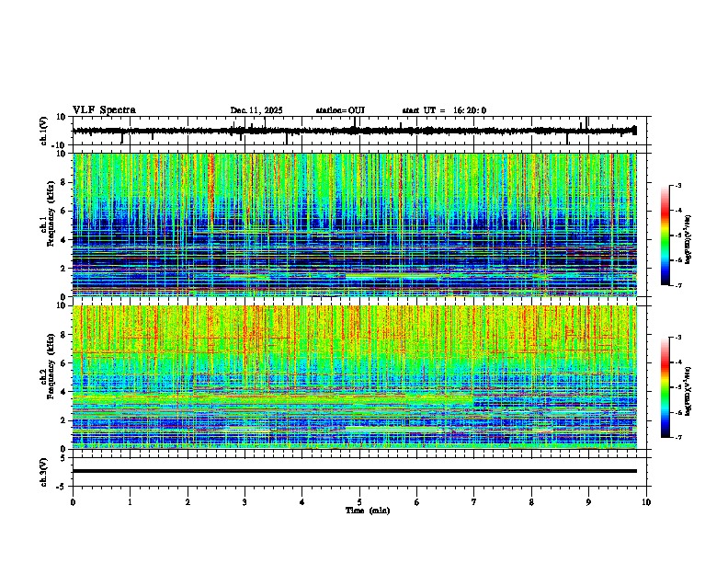This screenshot has width=728, height=563.
Task: Click the "Time (min)" axis label
Action: click(x=368, y=511)
